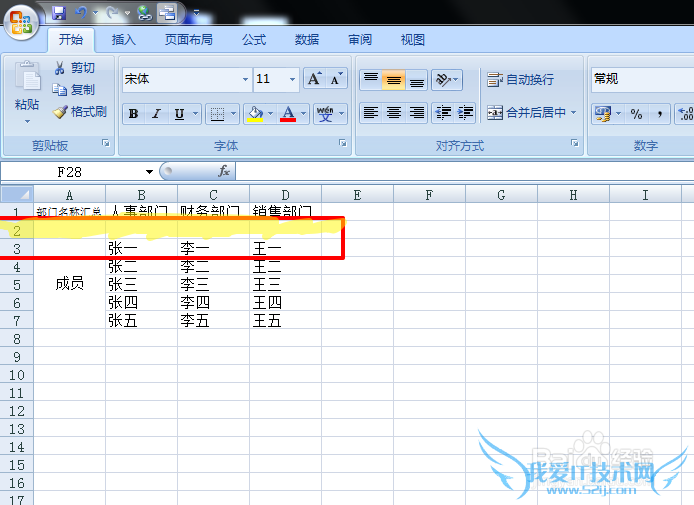Align cell text left
694x505 pixels.
point(370,113)
